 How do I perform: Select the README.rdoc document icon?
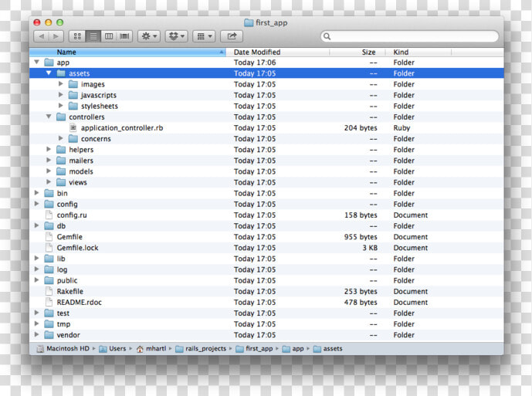click(x=49, y=302)
